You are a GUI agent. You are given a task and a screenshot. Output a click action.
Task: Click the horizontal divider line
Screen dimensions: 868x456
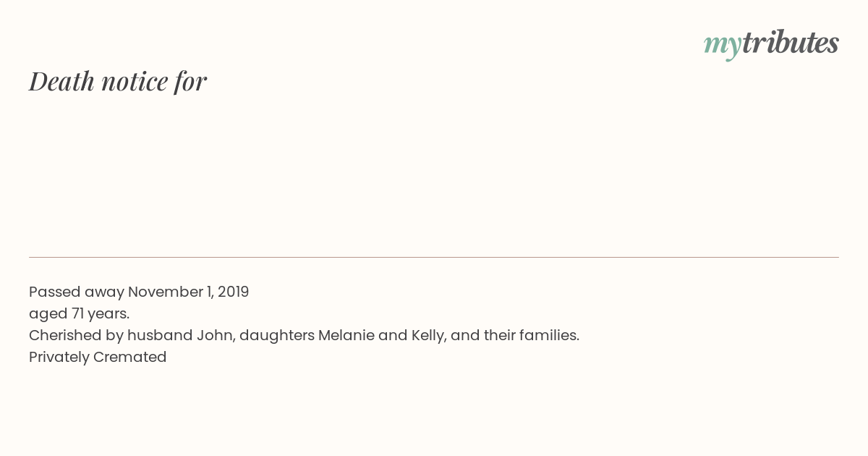point(434,257)
